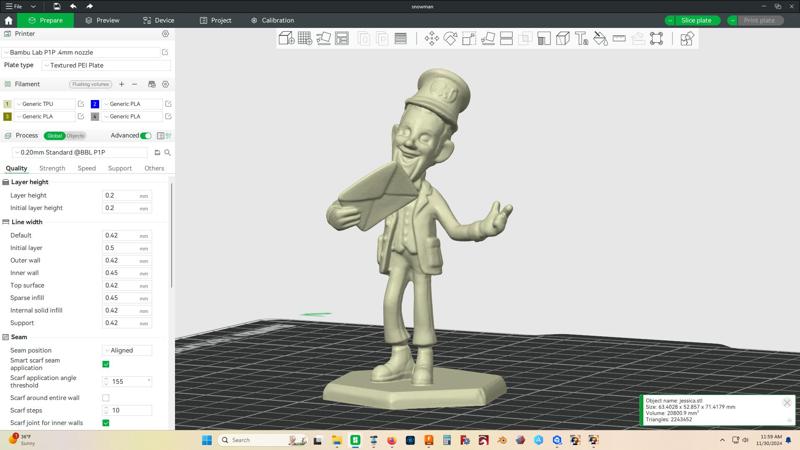Image resolution: width=800 pixels, height=450 pixels.
Task: Click the AMS filament sync icon
Action: click(x=152, y=84)
